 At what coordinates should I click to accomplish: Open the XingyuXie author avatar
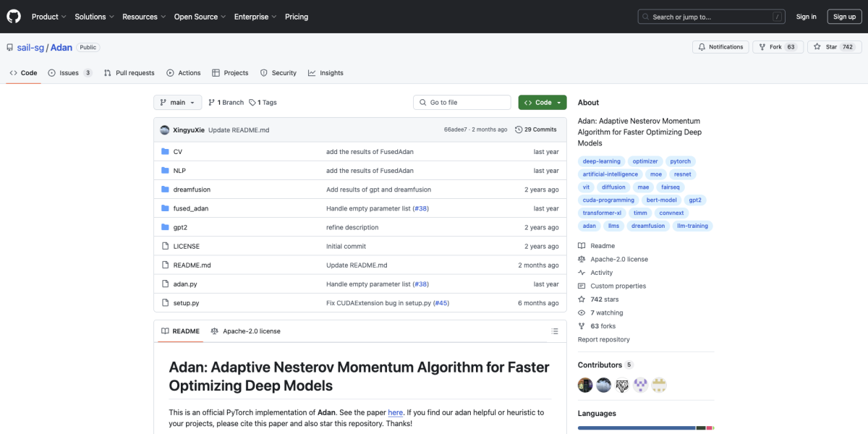coord(165,129)
